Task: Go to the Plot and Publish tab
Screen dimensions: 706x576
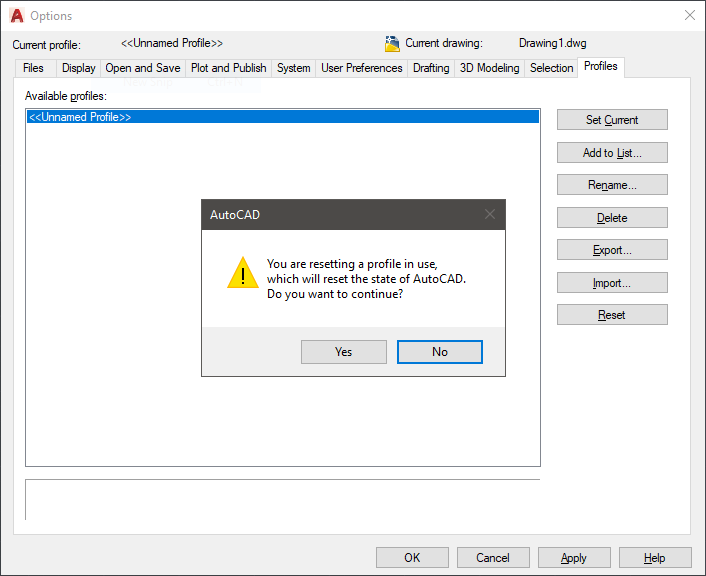Action: click(228, 68)
